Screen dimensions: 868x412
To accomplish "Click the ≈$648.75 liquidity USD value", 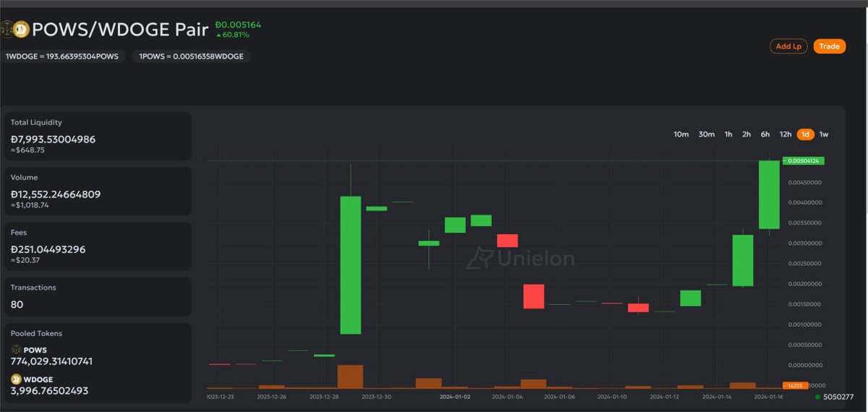I will point(27,151).
